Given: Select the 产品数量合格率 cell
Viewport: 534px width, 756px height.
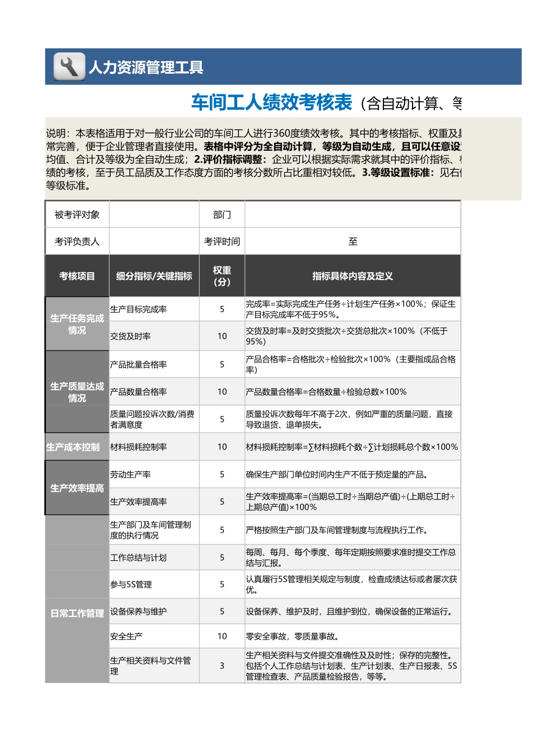Looking at the screenshot, I should [154, 391].
